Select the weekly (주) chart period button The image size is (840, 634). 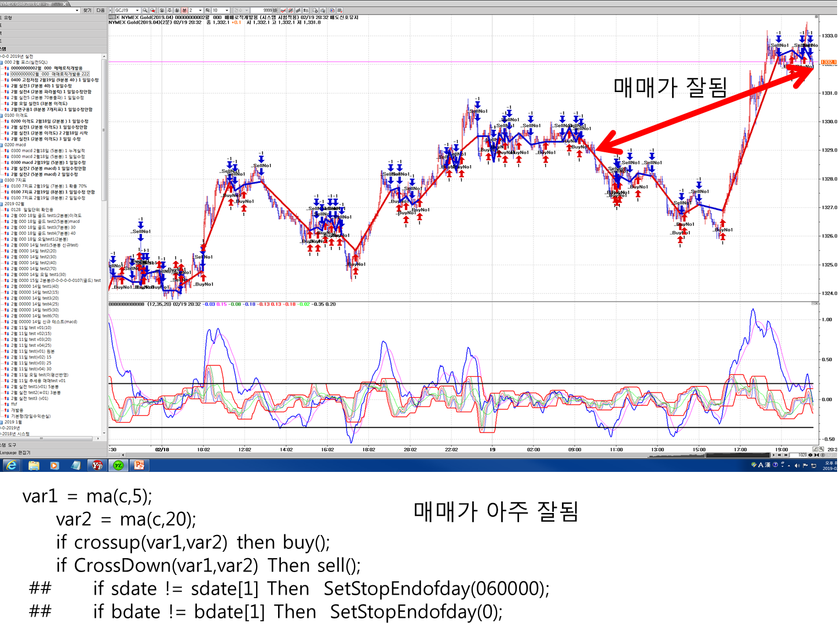tap(170, 10)
